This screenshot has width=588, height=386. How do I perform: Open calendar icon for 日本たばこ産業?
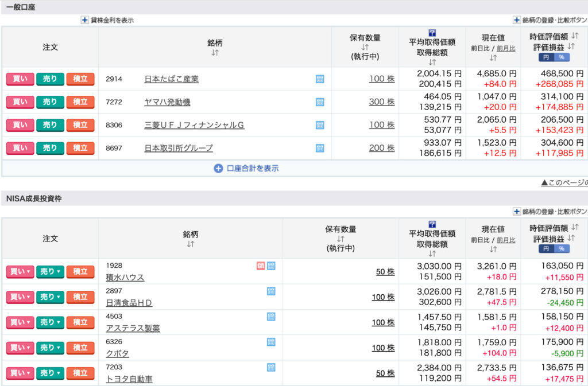click(x=319, y=79)
